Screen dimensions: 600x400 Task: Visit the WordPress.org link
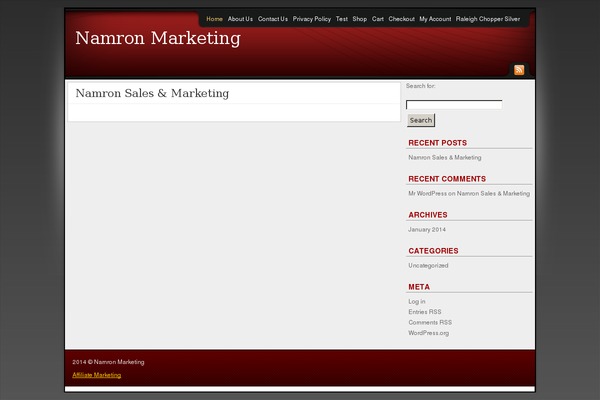pos(428,333)
